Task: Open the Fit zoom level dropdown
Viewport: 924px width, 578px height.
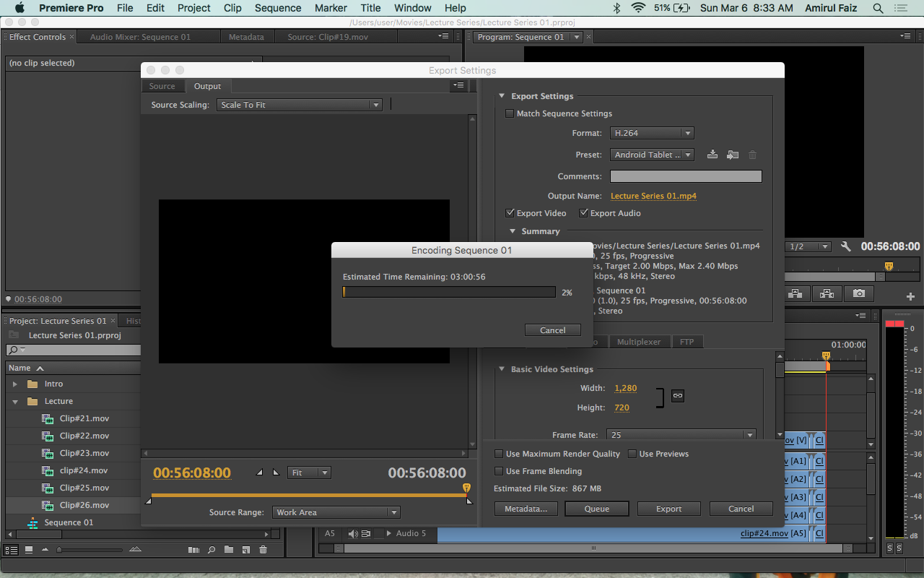Action: [x=309, y=473]
